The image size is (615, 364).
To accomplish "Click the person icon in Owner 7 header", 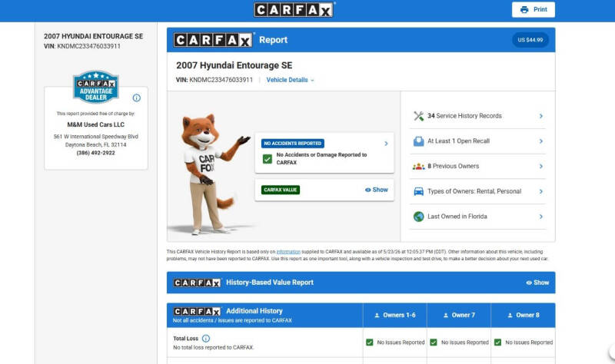I will click(446, 315).
